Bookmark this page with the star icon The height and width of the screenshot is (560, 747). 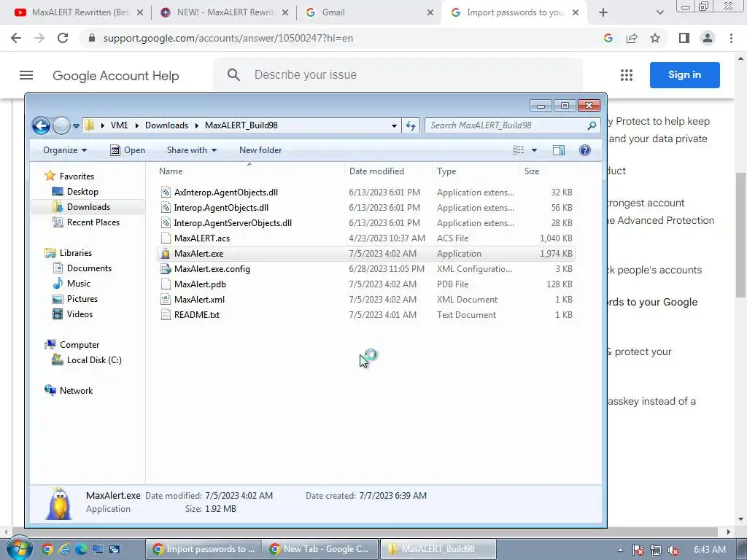655,38
